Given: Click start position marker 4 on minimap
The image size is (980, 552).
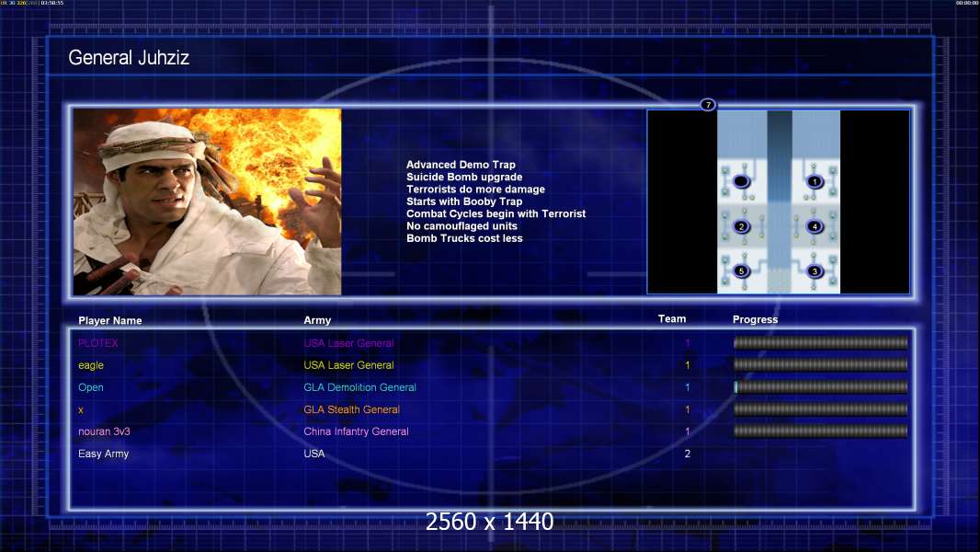Looking at the screenshot, I should [x=815, y=226].
